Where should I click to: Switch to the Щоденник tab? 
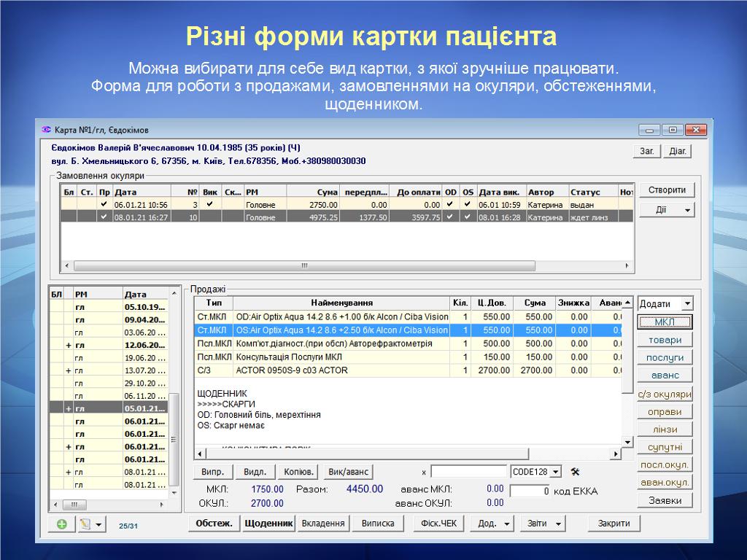(268, 524)
